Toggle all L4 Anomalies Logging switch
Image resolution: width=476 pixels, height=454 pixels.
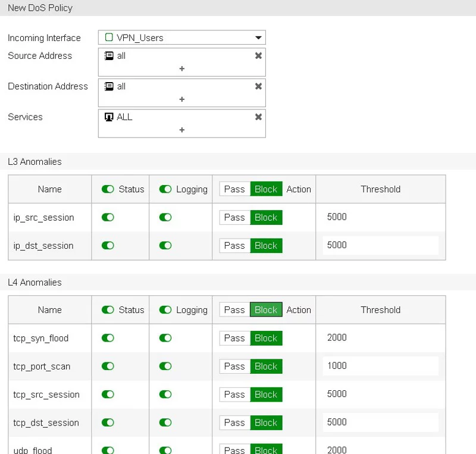pos(165,310)
